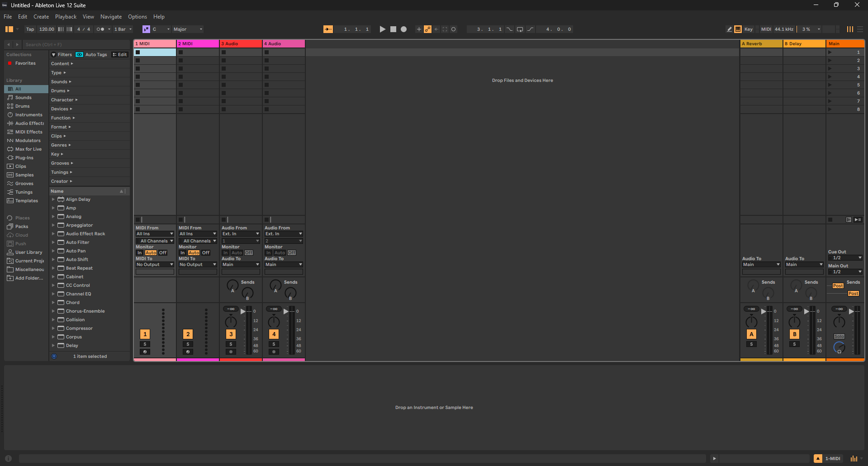Open the MIDI From All Ins dropdown
The image size is (868, 466).
pyautogui.click(x=154, y=233)
